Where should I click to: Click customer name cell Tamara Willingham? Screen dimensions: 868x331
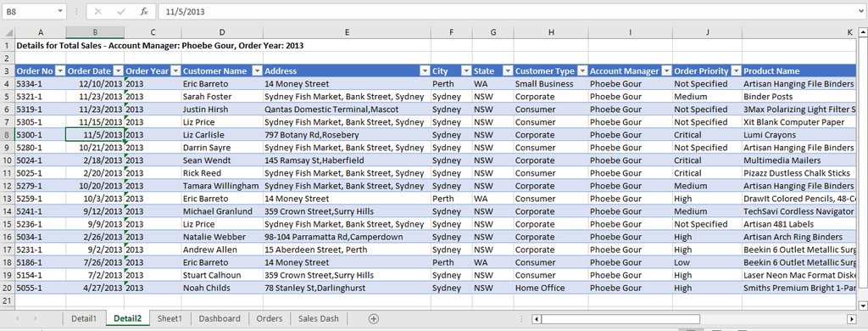(x=222, y=186)
